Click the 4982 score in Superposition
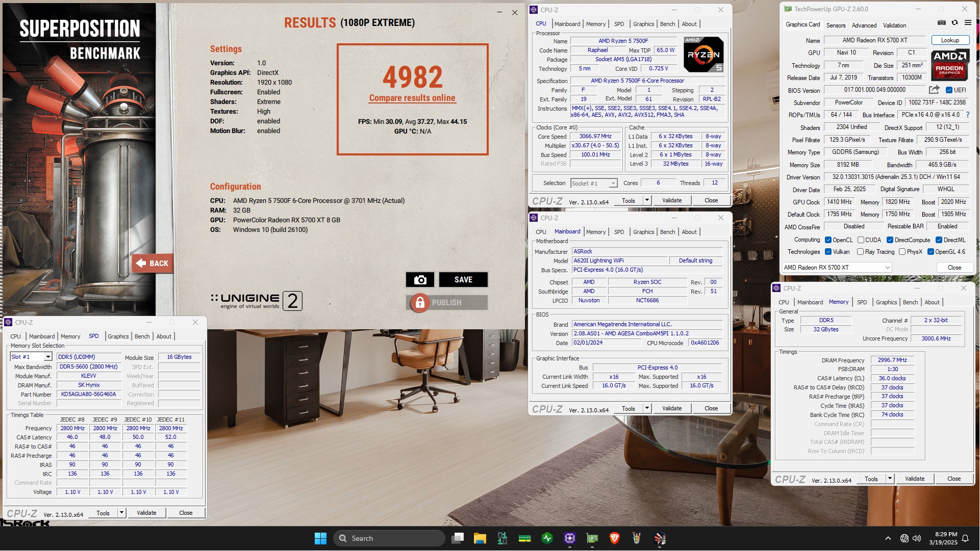 tap(413, 77)
